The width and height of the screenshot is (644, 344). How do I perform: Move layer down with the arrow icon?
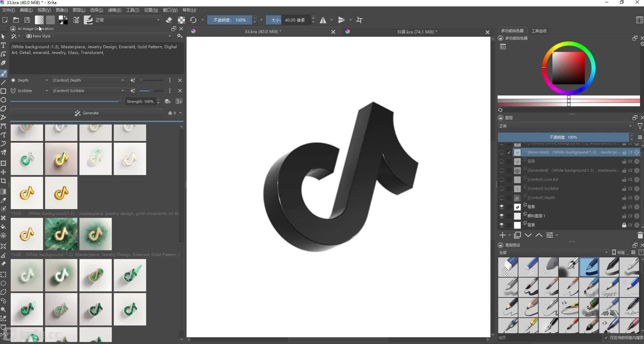click(x=528, y=235)
